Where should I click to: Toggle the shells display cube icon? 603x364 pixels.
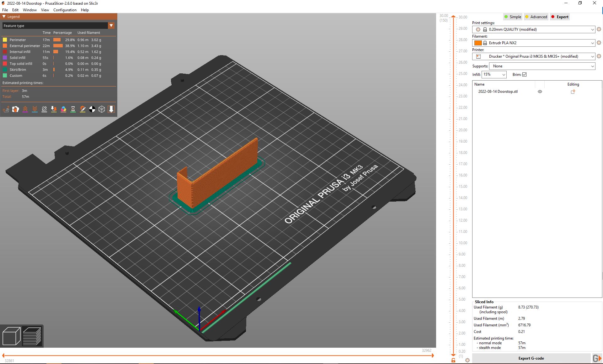click(x=102, y=109)
